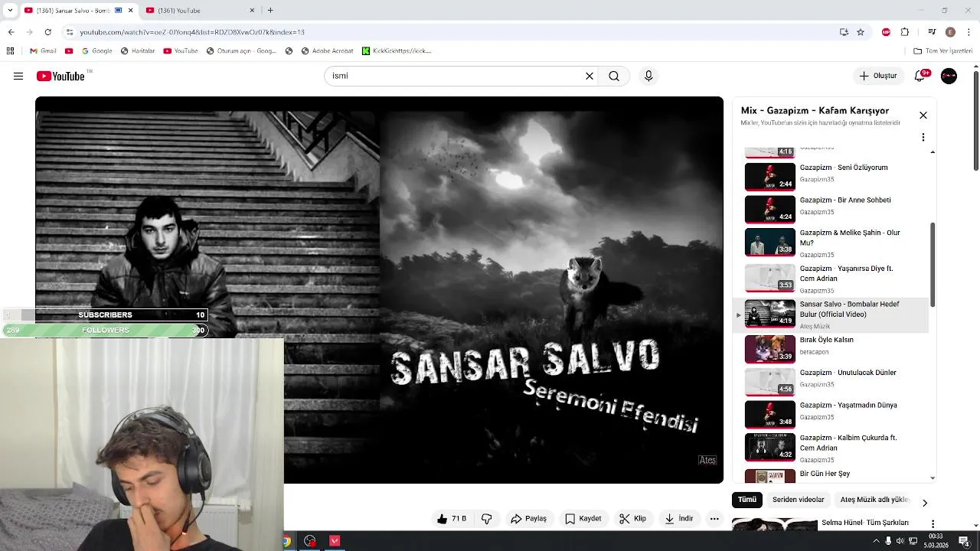Open the YouTube bookmark in bookmarks bar
The image size is (980, 551).
[181, 51]
